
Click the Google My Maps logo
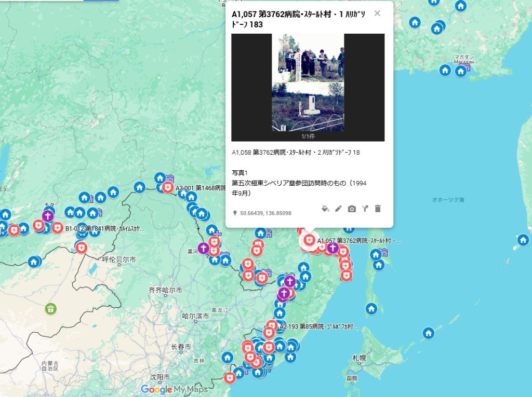tap(174, 389)
